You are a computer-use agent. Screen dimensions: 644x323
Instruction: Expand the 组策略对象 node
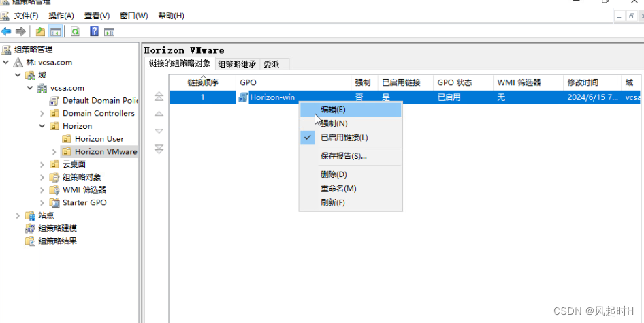[42, 177]
